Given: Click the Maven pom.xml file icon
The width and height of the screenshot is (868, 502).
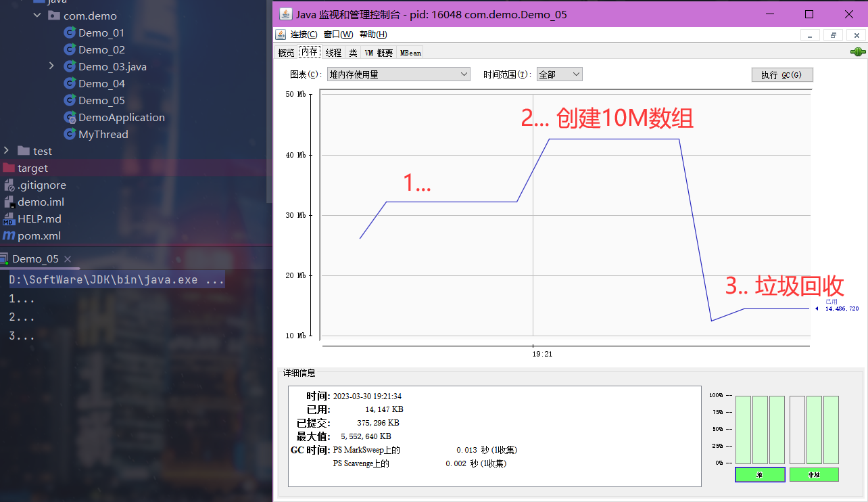Looking at the screenshot, I should coord(9,235).
